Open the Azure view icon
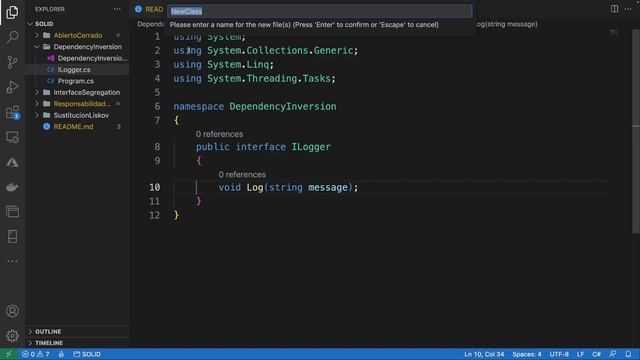 tap(12, 162)
